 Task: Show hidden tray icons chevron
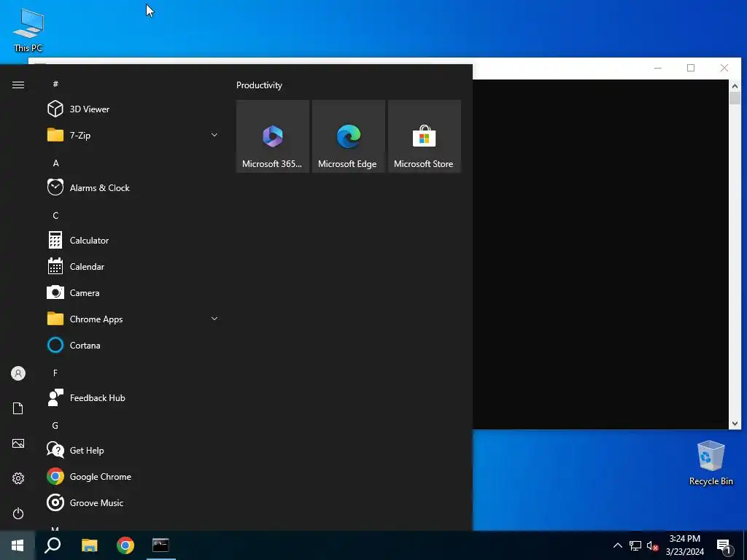pyautogui.click(x=617, y=545)
